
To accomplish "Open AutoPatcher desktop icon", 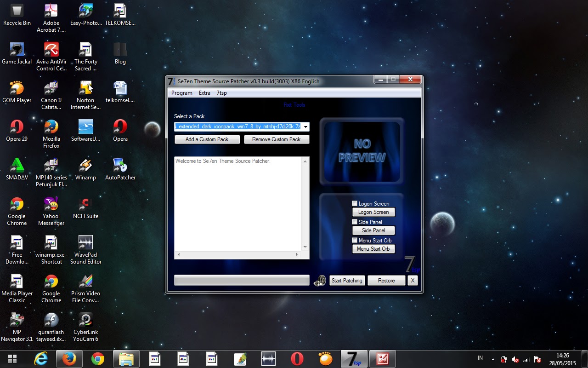I will [x=120, y=169].
